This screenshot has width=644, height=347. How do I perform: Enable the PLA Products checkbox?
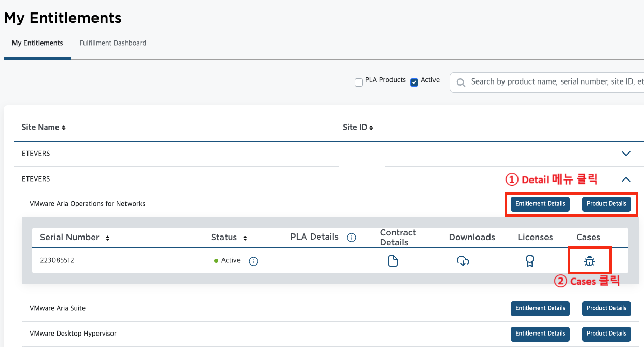coord(359,82)
